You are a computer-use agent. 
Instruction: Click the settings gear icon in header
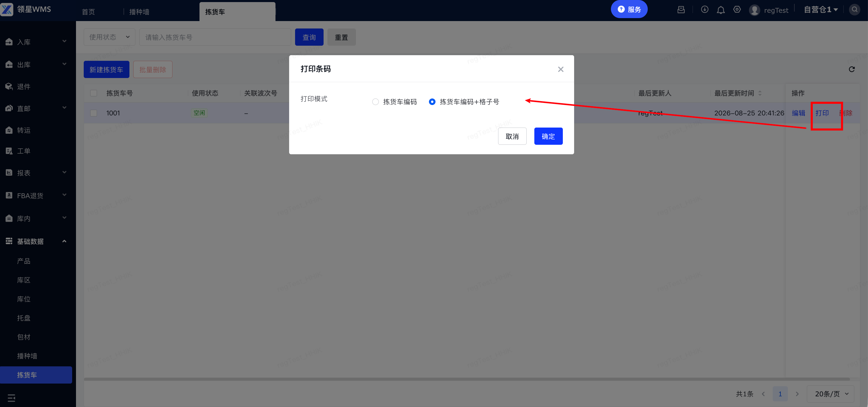coord(737,9)
